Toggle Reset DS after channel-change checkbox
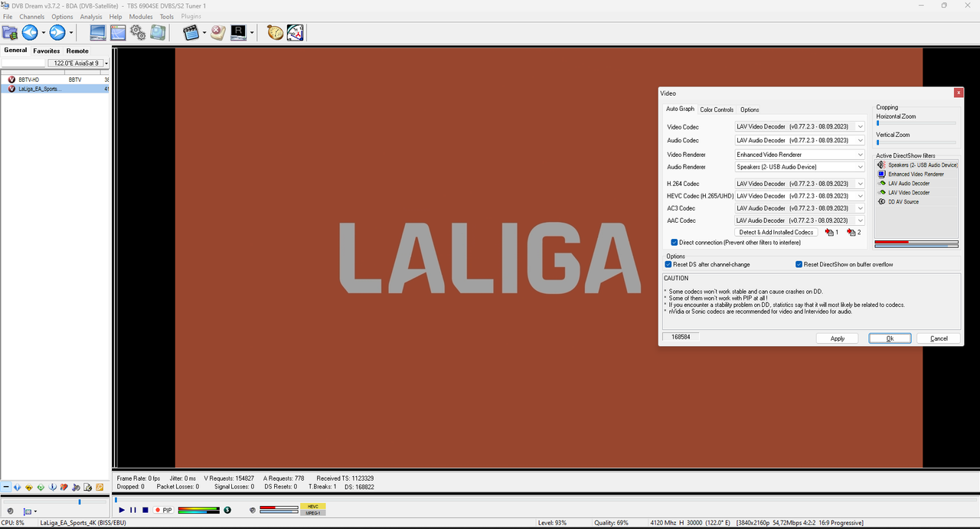The width and height of the screenshot is (980, 529). pos(668,264)
